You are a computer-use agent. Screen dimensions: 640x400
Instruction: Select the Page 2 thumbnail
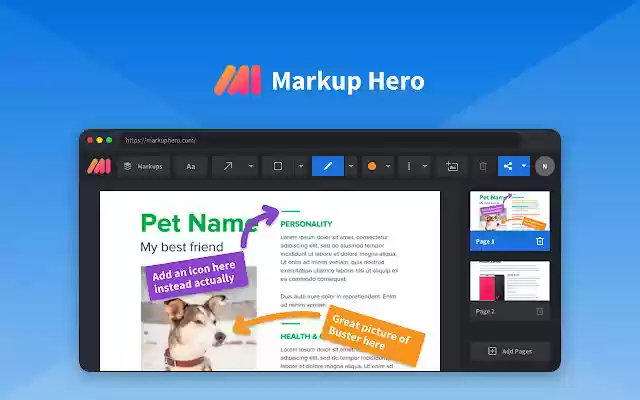point(510,281)
